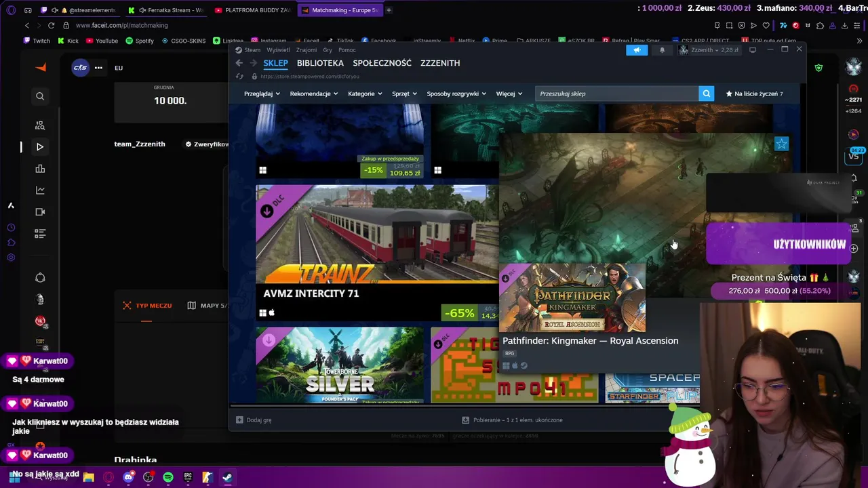Open Steam from the Windows taskbar
This screenshot has height=488, width=868.
(227, 477)
